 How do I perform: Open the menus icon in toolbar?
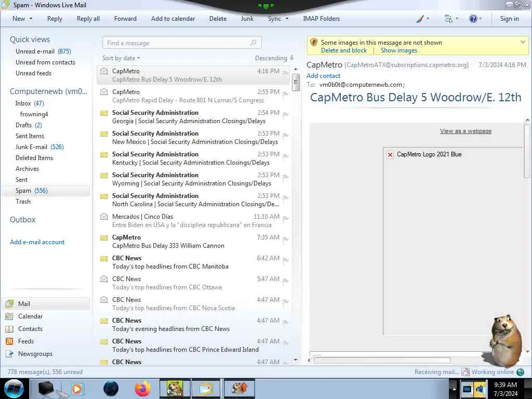[x=448, y=19]
